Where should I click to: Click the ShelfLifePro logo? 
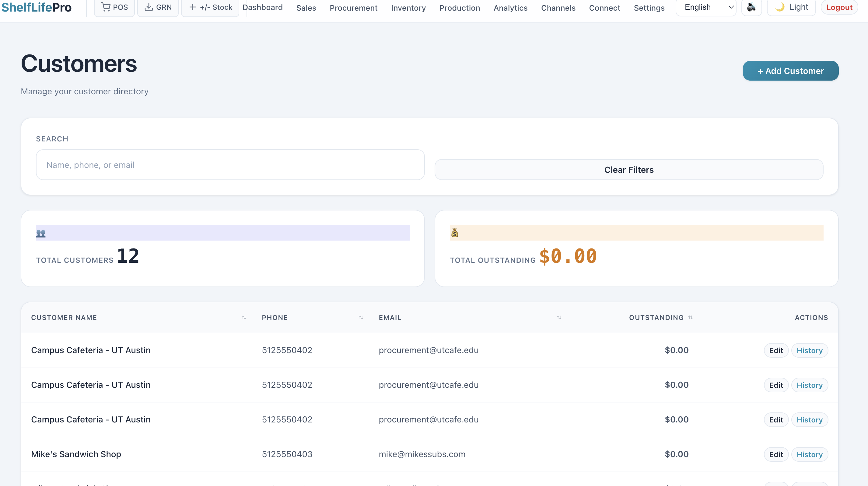(x=37, y=7)
